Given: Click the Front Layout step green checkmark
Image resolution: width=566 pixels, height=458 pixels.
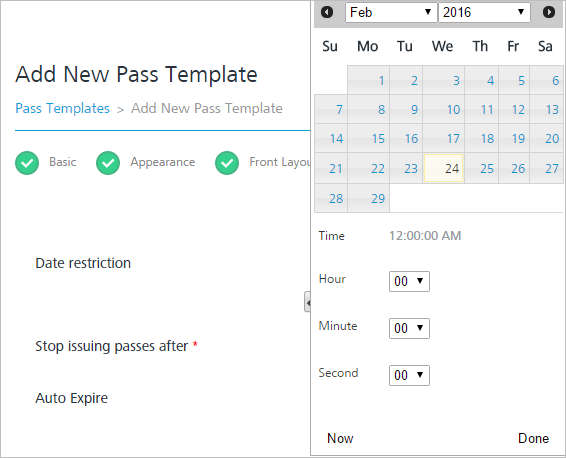Looking at the screenshot, I should pos(227,163).
